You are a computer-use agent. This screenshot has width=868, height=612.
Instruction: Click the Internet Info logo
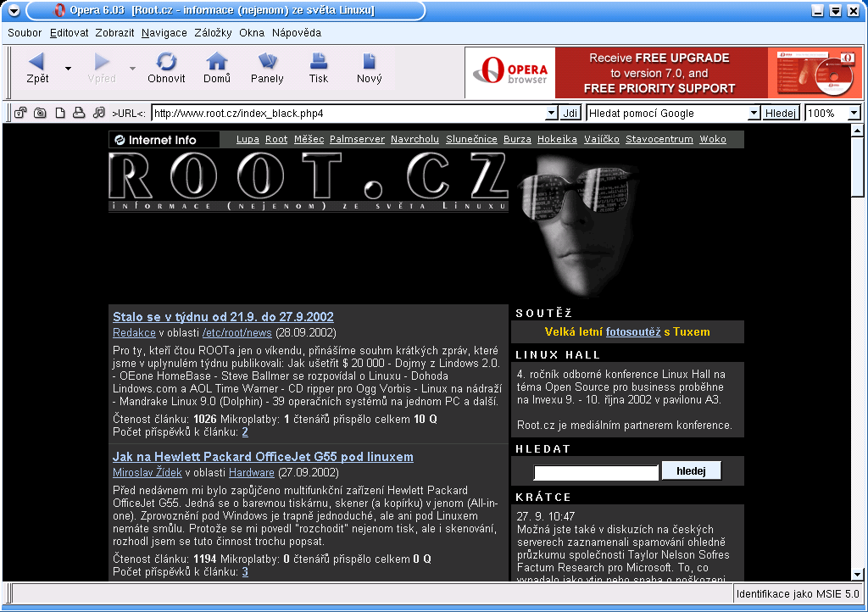[164, 140]
